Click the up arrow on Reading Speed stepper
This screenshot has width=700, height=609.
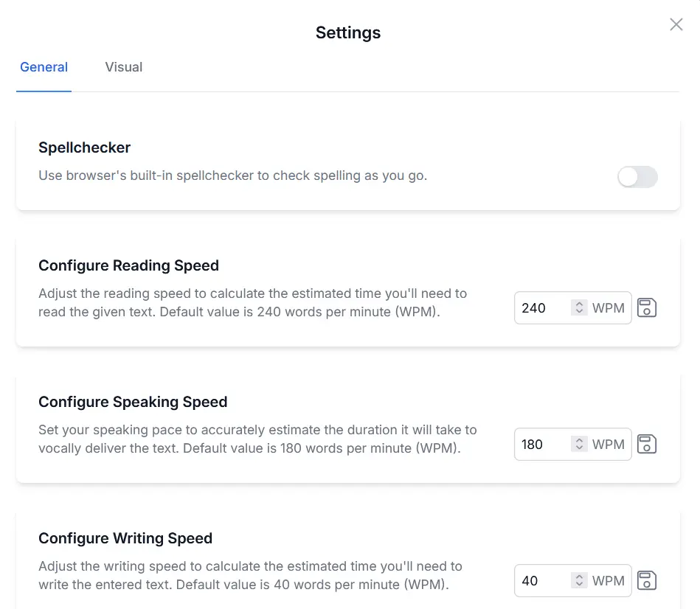580,304
